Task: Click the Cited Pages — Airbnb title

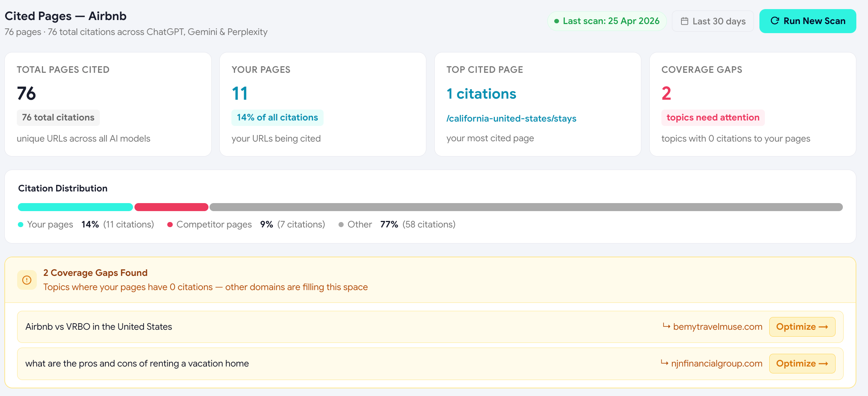Action: tap(66, 16)
